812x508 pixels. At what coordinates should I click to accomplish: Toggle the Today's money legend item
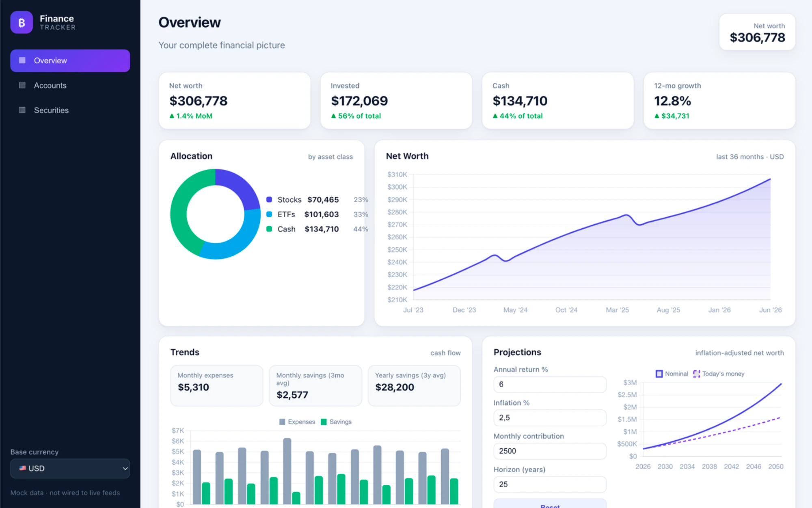pyautogui.click(x=719, y=374)
